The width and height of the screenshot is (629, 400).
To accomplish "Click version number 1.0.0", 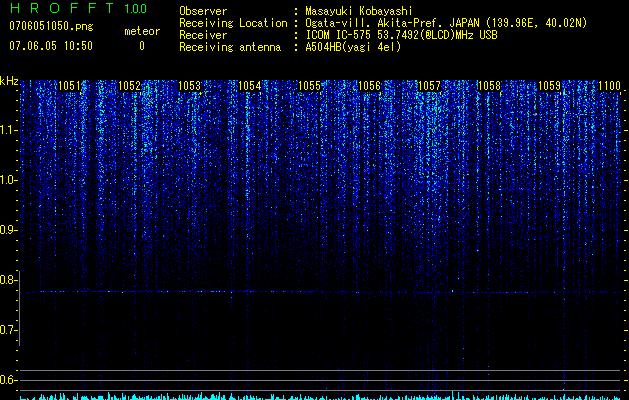I will point(136,8).
